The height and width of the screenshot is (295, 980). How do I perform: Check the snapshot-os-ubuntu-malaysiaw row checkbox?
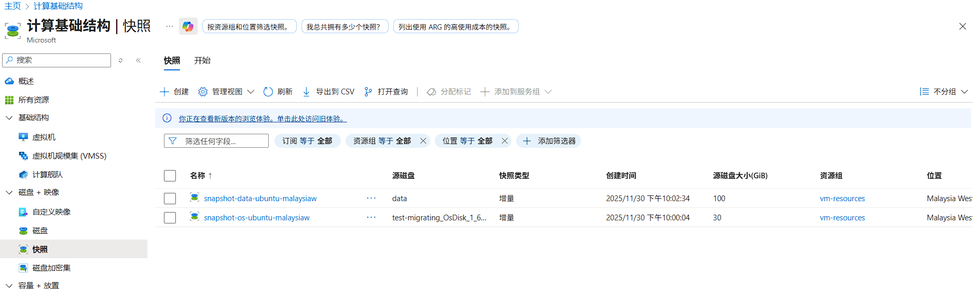tap(170, 218)
